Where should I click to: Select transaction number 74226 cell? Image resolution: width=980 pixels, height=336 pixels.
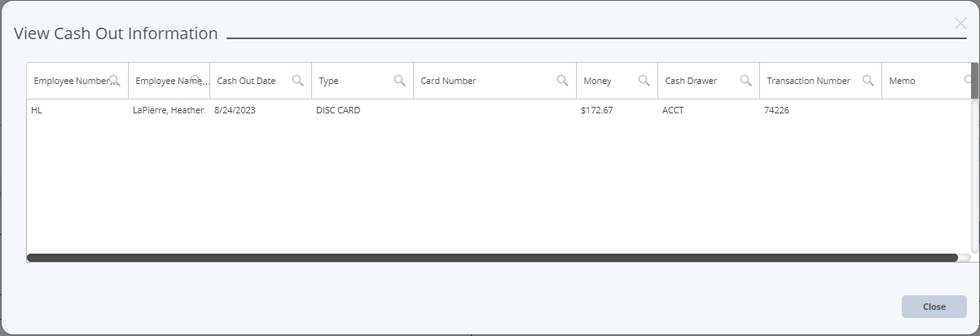[x=820, y=110]
